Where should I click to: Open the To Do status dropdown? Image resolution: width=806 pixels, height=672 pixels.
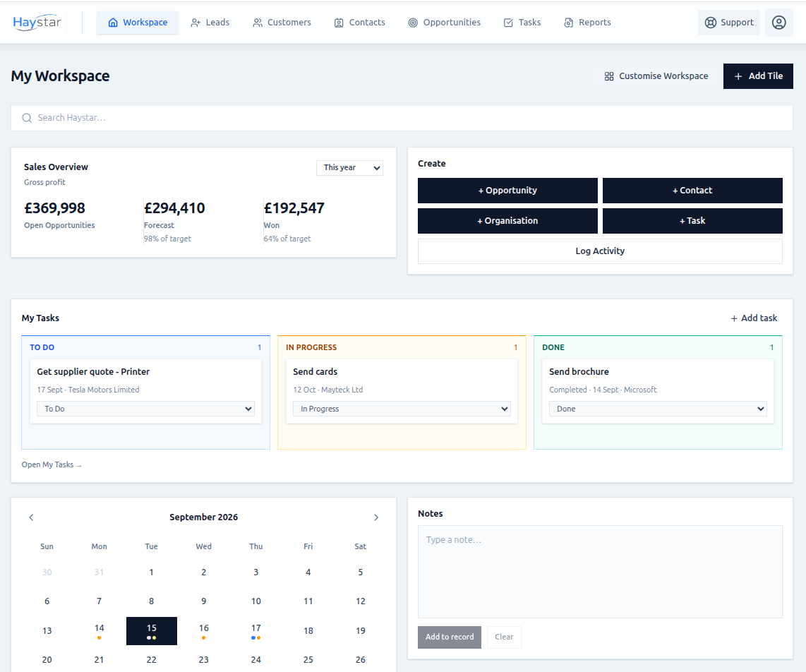click(145, 409)
